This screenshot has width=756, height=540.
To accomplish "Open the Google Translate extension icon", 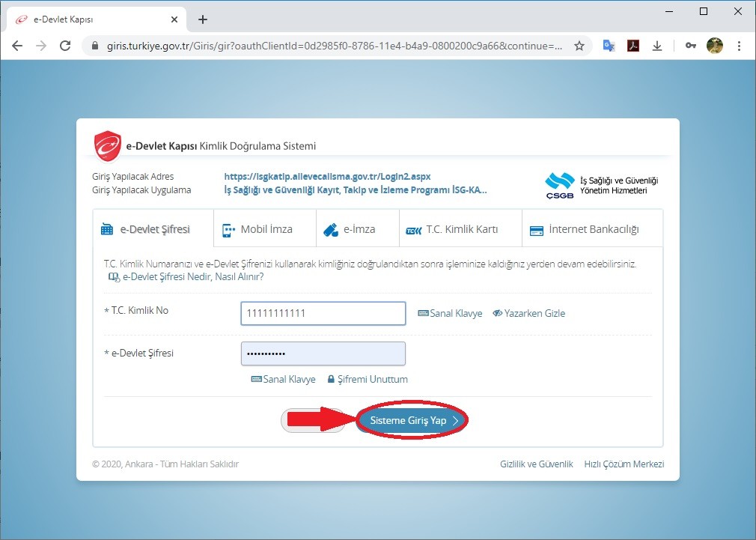I will click(x=609, y=46).
